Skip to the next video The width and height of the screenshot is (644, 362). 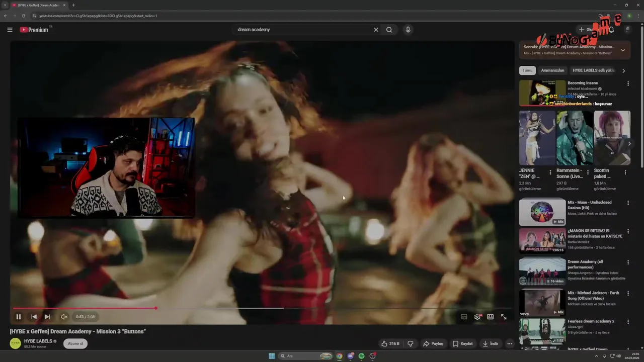pos(47,317)
